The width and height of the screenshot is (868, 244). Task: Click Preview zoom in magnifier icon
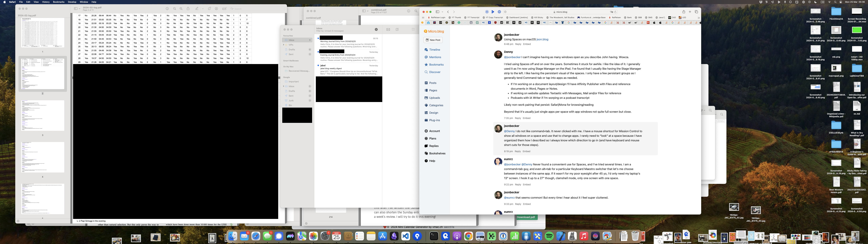181,9
